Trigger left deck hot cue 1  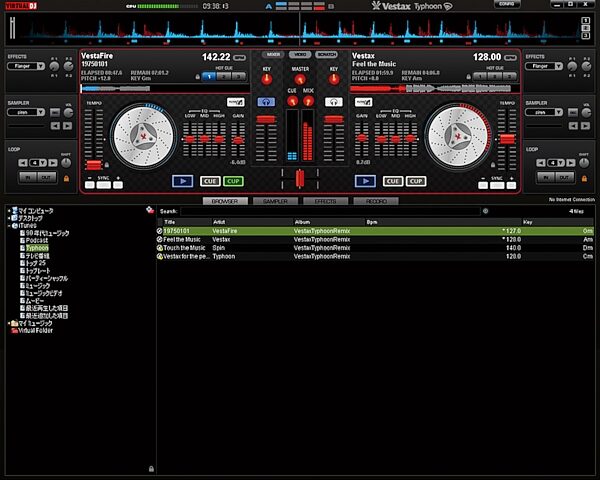tap(209, 77)
